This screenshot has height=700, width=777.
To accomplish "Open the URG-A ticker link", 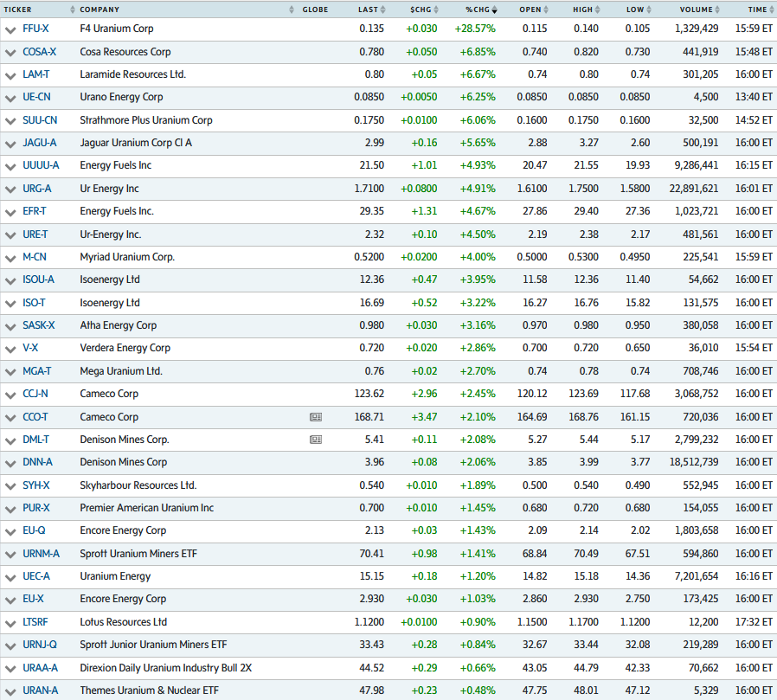I will pos(38,189).
